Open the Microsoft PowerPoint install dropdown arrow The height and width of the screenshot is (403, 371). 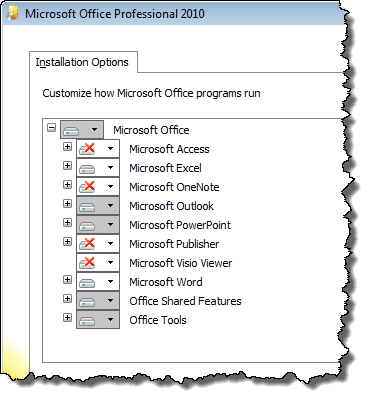[x=111, y=225]
